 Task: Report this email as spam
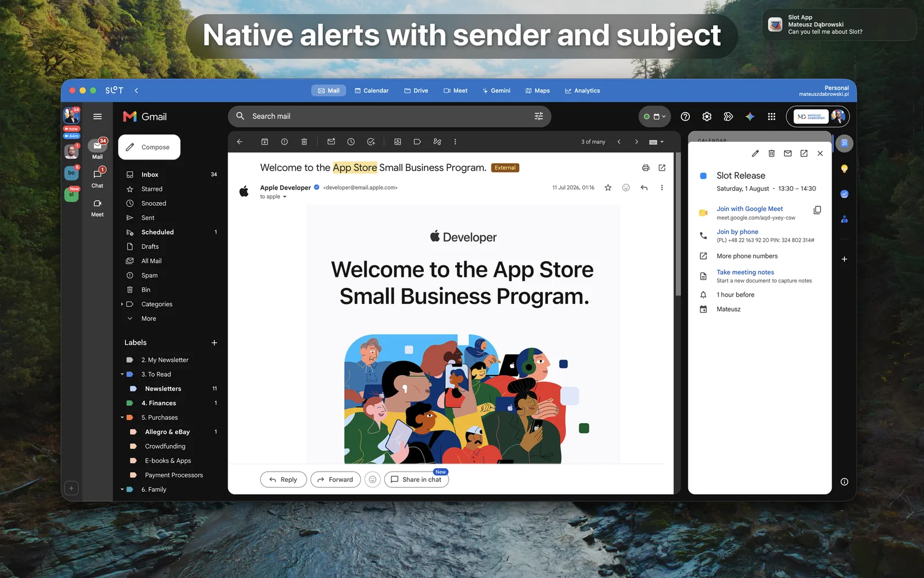284,142
